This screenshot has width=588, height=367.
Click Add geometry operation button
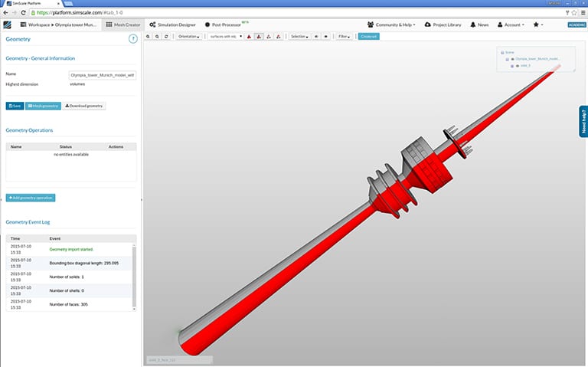click(31, 198)
